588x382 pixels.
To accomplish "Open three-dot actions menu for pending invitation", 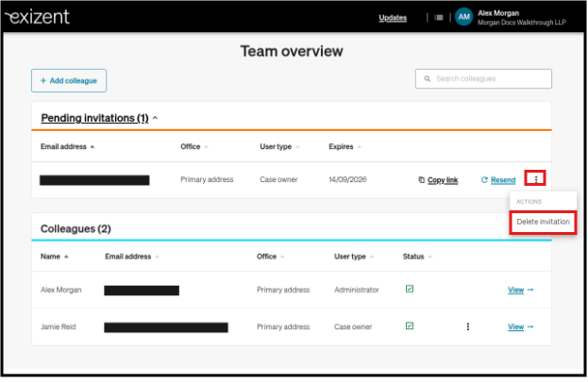I will tap(535, 178).
